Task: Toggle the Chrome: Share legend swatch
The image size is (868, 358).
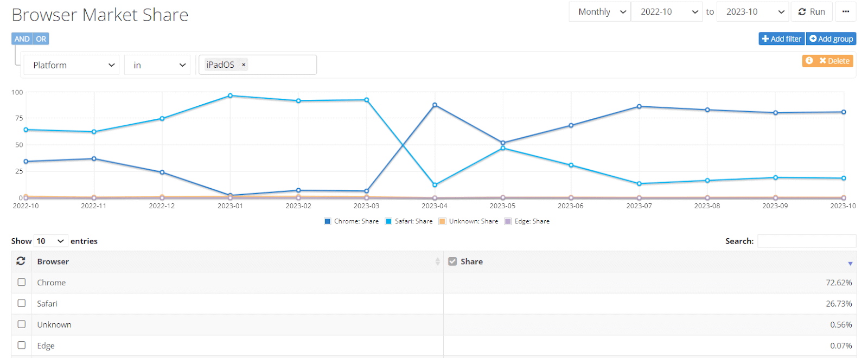Action: [327, 221]
